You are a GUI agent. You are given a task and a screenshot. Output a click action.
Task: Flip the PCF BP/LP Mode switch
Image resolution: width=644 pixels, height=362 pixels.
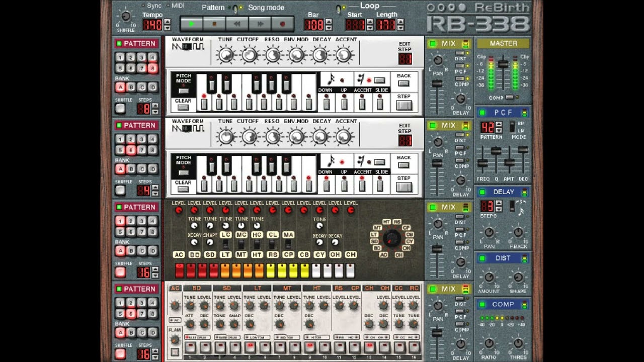click(x=513, y=127)
